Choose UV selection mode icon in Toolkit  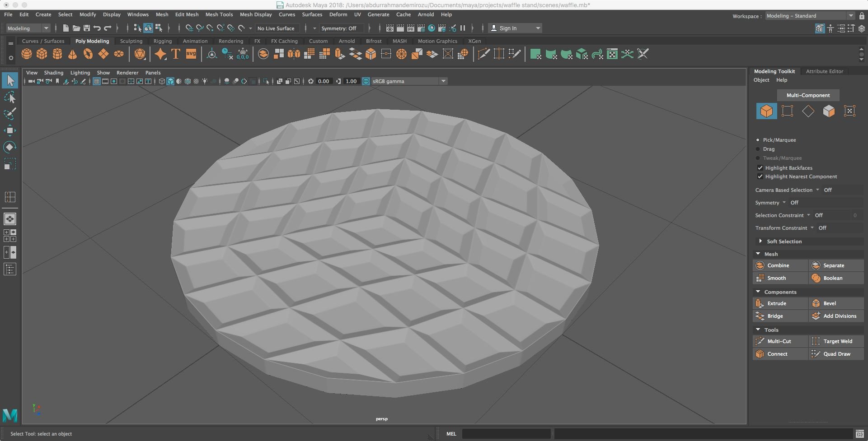point(849,111)
